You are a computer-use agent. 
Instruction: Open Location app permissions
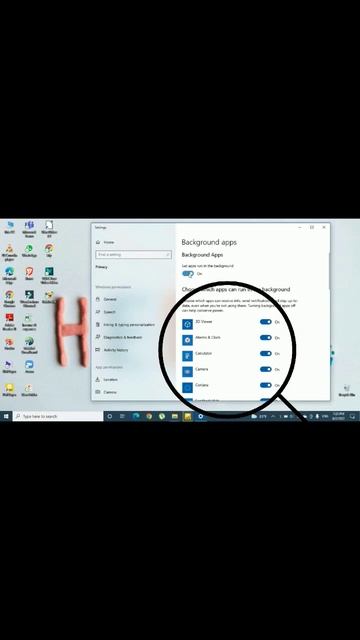click(x=107, y=379)
